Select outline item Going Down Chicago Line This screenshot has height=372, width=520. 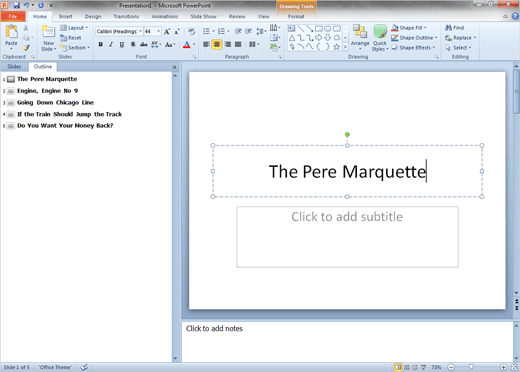[x=55, y=102]
